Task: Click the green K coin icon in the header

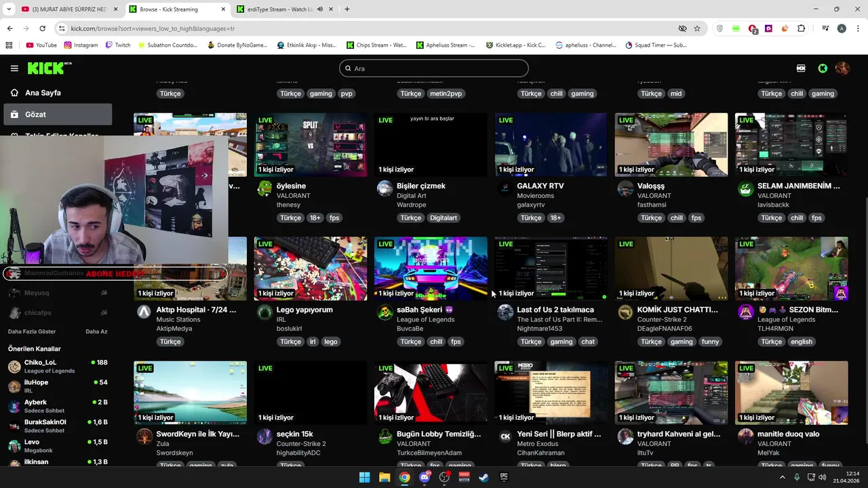Action: tap(823, 68)
